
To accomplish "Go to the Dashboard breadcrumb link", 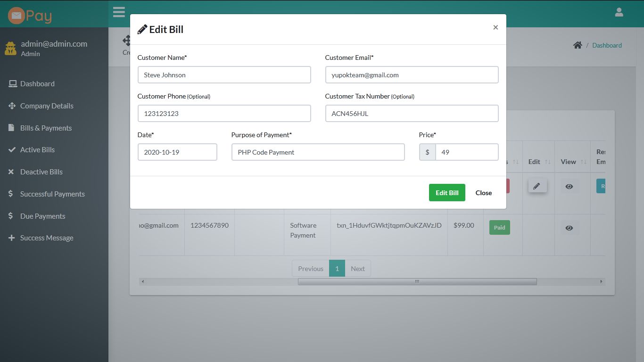I will (x=607, y=45).
